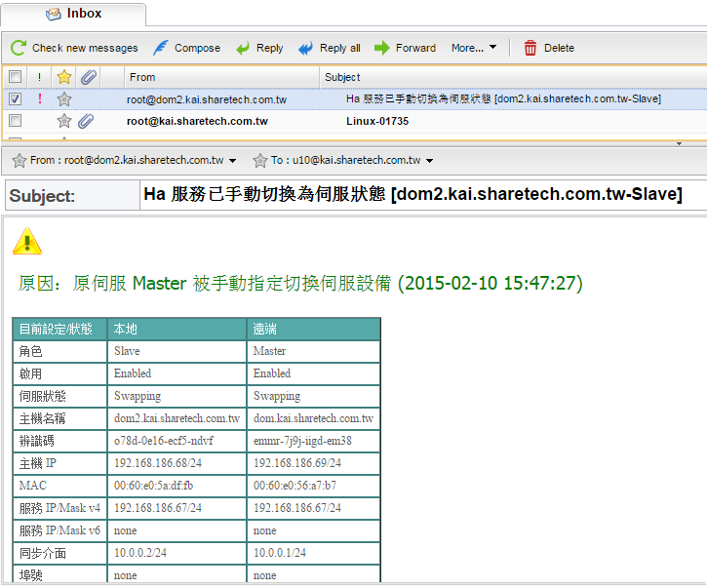The image size is (707, 588).
Task: Click the Compose feather icon
Action: pyautogui.click(x=161, y=48)
